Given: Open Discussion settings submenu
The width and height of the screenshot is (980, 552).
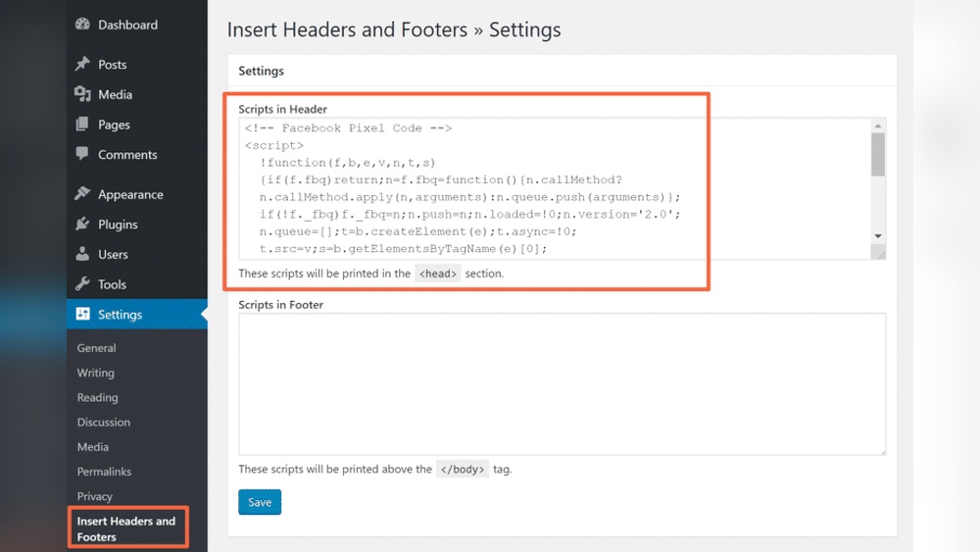Looking at the screenshot, I should (104, 422).
